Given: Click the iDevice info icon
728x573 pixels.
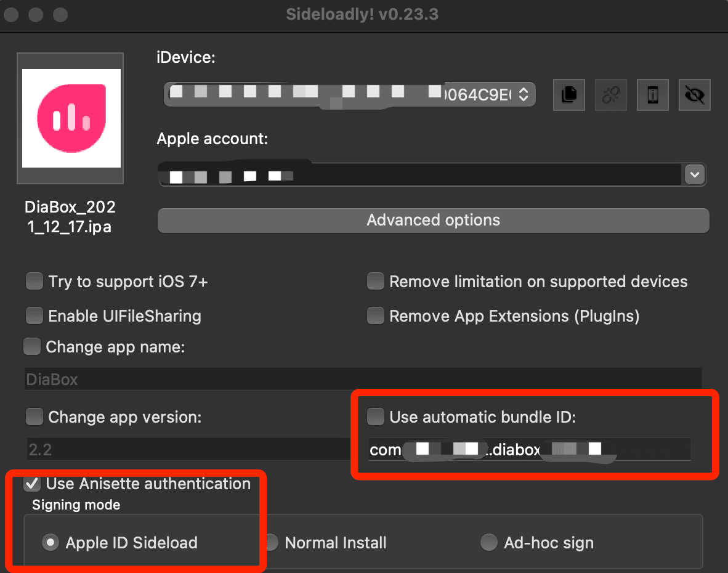Looking at the screenshot, I should pos(652,95).
